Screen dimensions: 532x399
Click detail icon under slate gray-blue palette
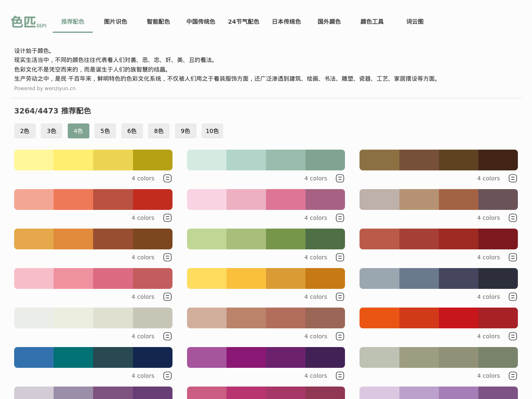tap(513, 297)
